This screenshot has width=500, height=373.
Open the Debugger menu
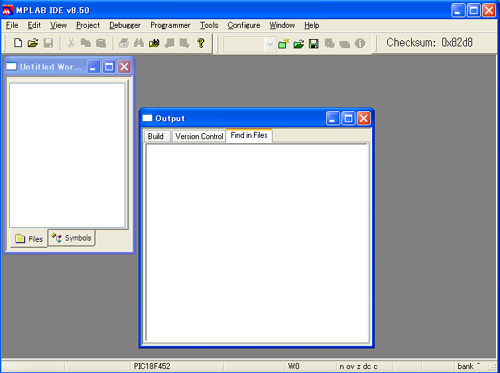[x=125, y=25]
